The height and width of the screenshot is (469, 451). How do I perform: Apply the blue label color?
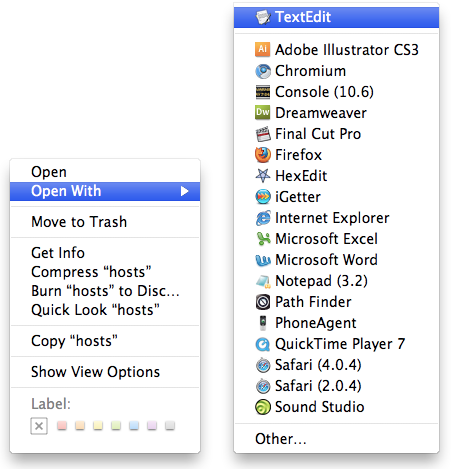(134, 425)
